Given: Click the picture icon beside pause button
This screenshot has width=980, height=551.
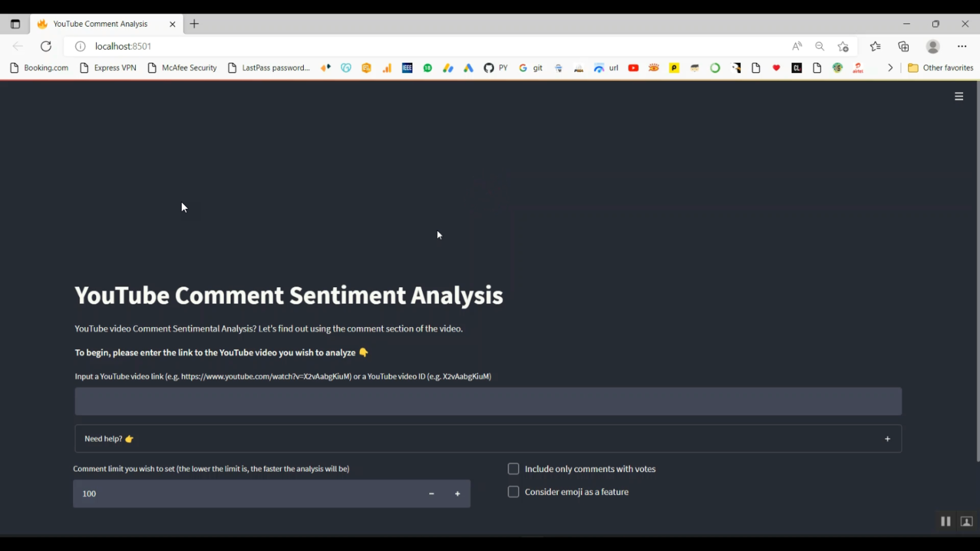Looking at the screenshot, I should click(x=967, y=521).
